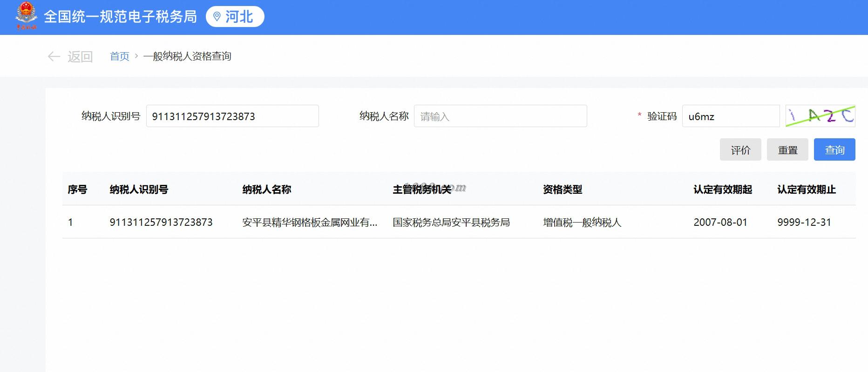Click the 认定有效期起 column header
The image size is (868, 372).
click(x=723, y=189)
